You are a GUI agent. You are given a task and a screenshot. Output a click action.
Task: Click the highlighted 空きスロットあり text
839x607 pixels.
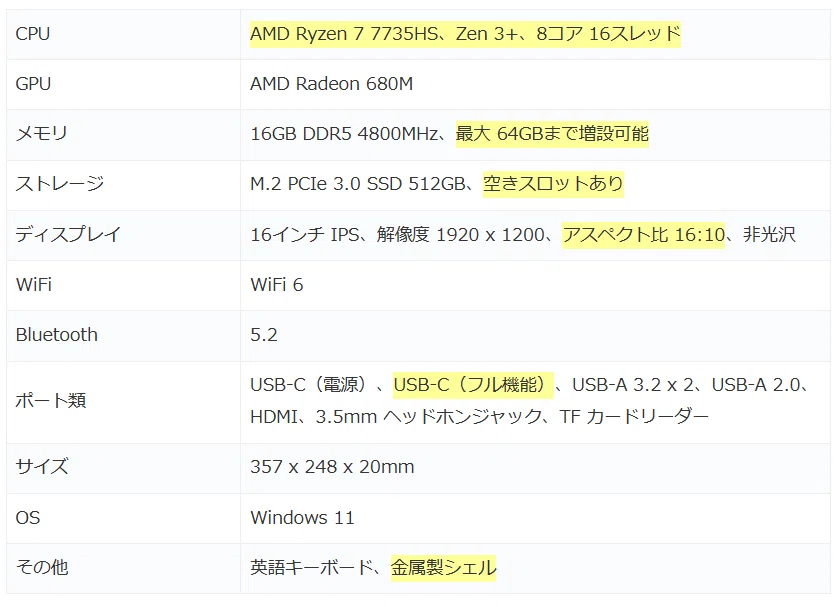click(x=553, y=184)
